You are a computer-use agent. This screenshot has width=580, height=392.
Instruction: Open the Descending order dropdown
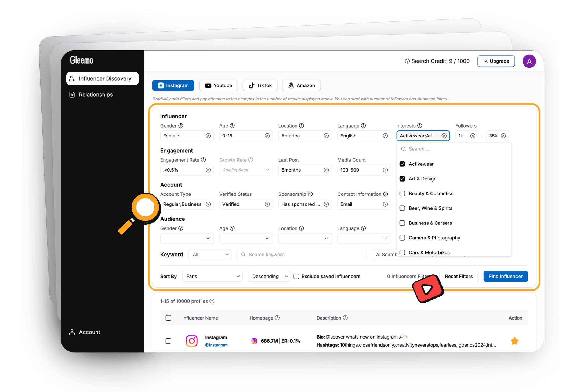(269, 276)
